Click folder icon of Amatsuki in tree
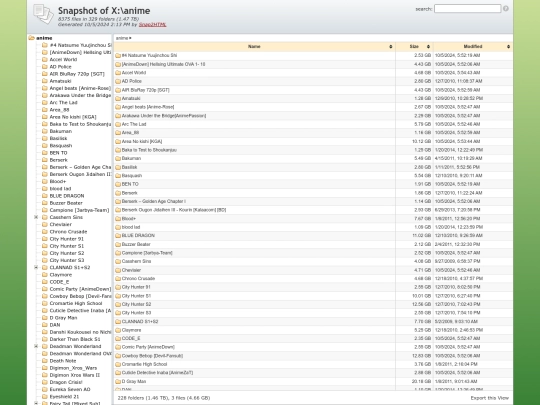 [45, 81]
